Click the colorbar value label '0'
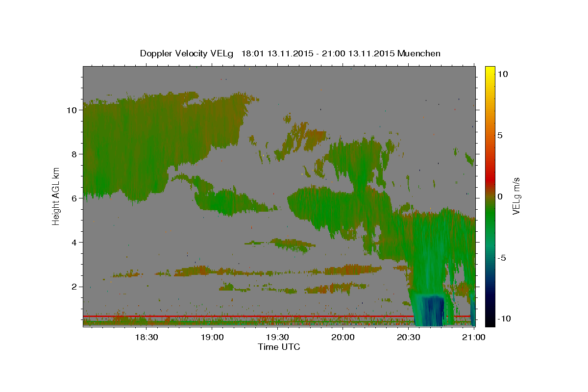 tap(500, 196)
